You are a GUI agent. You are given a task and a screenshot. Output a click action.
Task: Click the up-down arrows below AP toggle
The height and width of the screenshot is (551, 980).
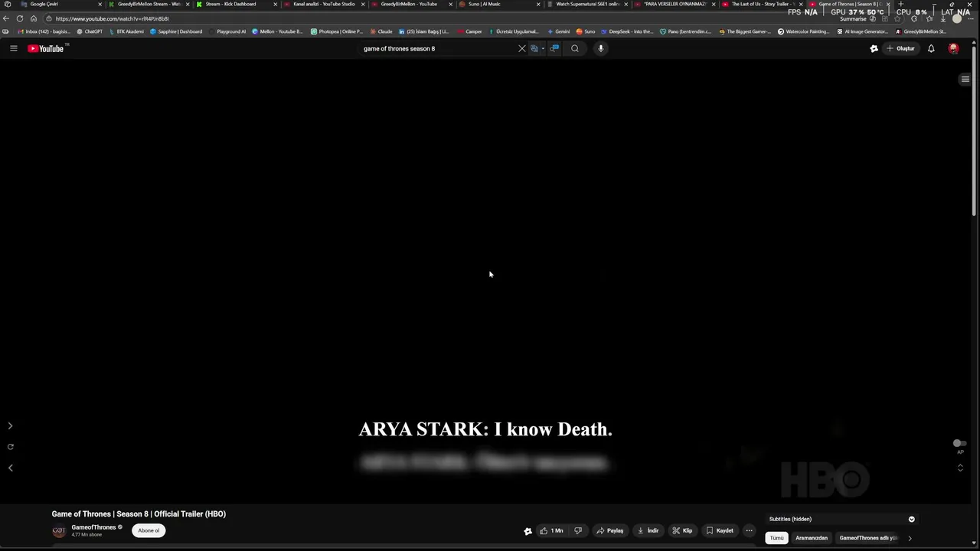(x=960, y=468)
